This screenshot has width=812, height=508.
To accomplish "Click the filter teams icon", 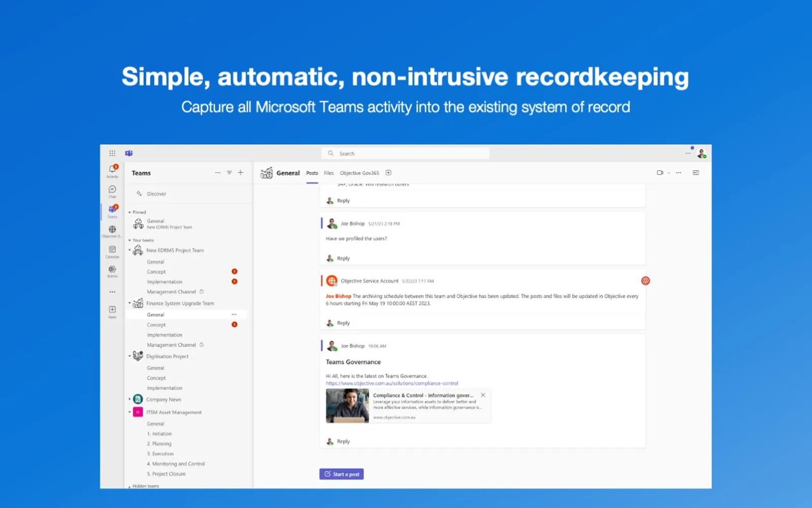I will click(229, 173).
